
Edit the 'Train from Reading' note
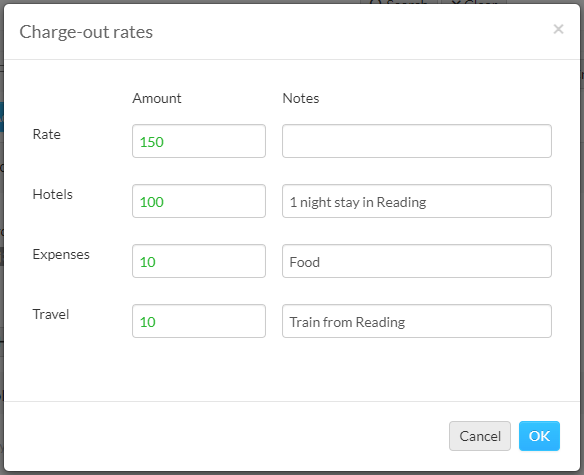coord(417,321)
